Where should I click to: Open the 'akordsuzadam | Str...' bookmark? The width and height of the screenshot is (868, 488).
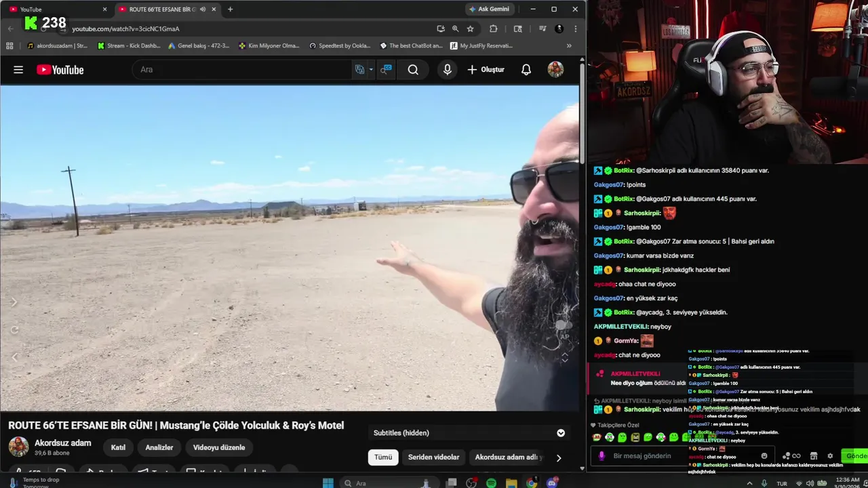click(57, 46)
